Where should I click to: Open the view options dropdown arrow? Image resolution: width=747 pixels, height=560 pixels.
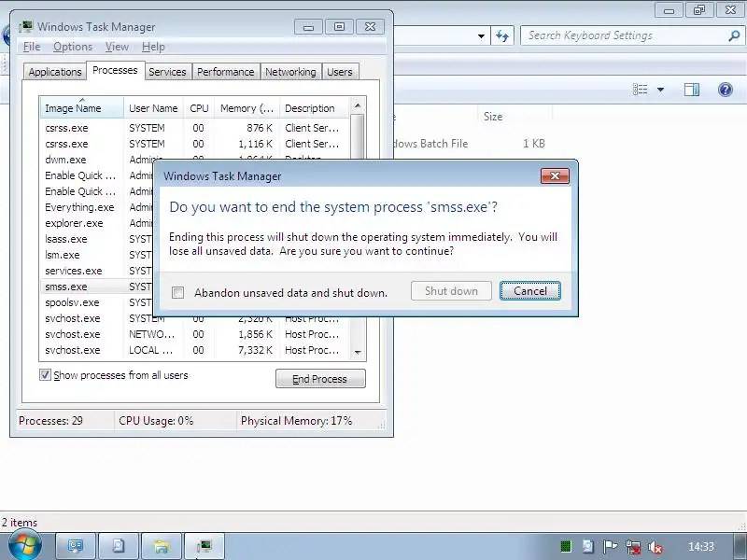(660, 90)
